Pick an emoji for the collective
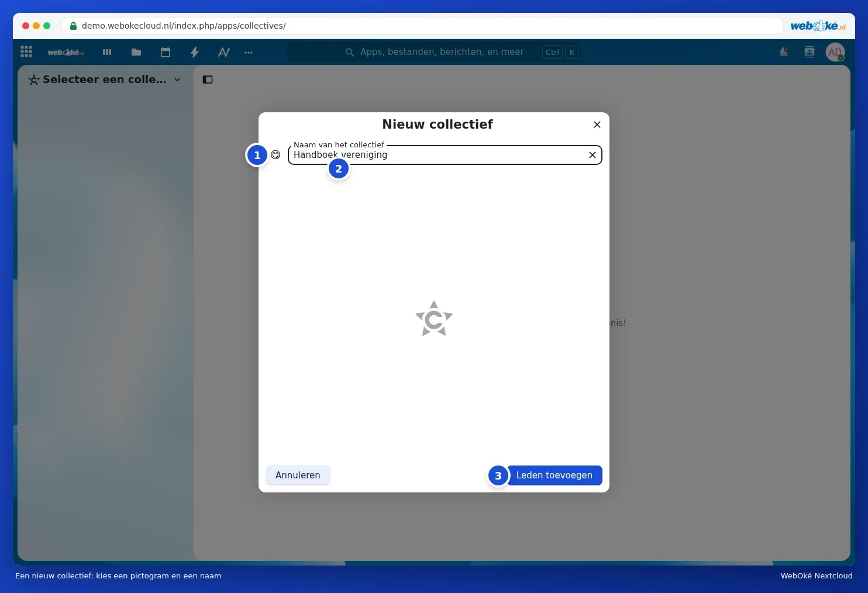Screen dimensions: 868x593 point(275,155)
